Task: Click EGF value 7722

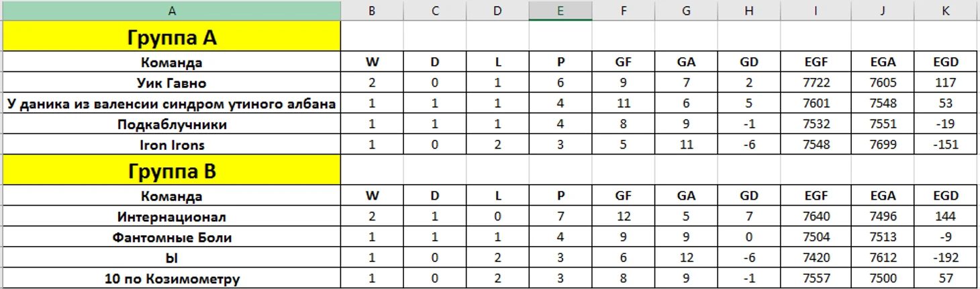Action: (816, 83)
